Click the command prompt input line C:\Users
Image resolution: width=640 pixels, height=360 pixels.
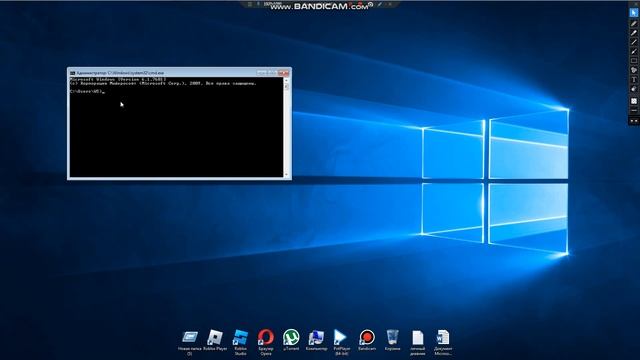[87, 91]
